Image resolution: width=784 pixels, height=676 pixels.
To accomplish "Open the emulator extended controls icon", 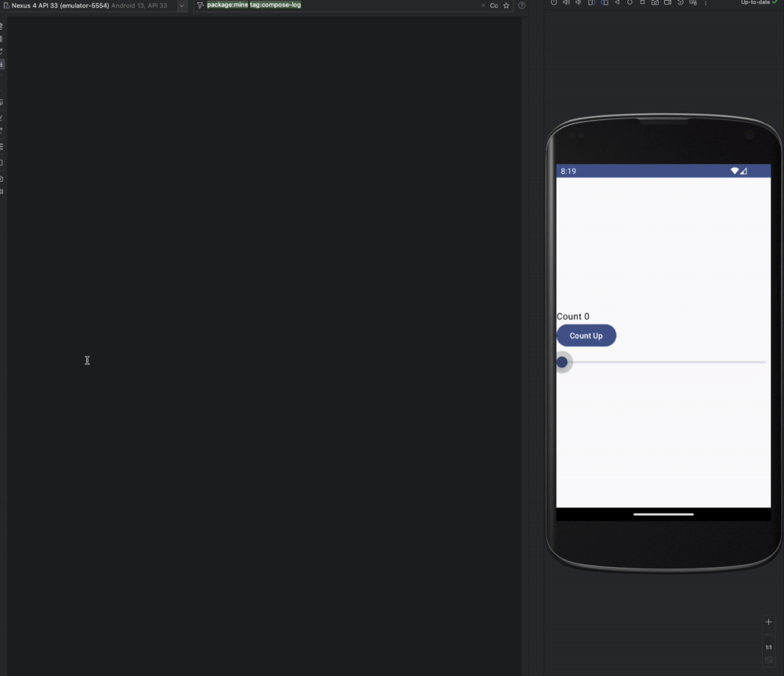I will [693, 2].
